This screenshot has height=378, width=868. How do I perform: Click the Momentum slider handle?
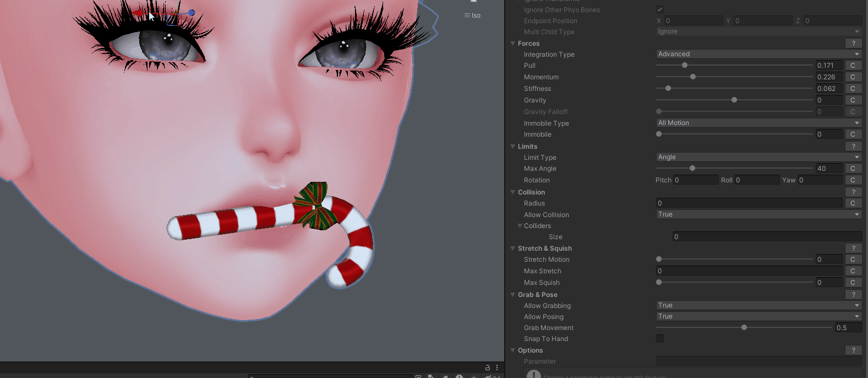tap(693, 77)
